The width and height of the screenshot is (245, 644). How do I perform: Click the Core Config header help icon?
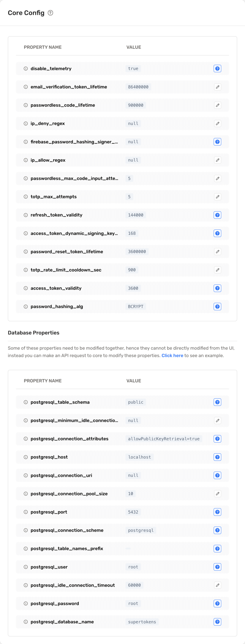(x=50, y=13)
